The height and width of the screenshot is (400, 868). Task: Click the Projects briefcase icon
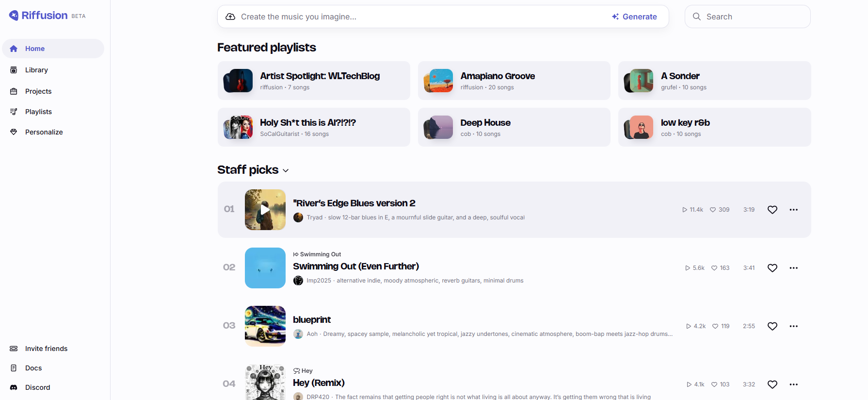coord(14,91)
